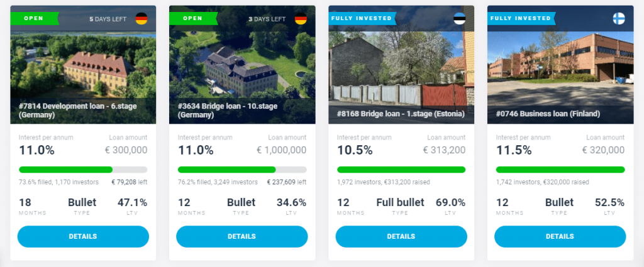Image resolution: width=644 pixels, height=267 pixels.
Task: Open #7814 Development loan title link
Action: click(77, 111)
